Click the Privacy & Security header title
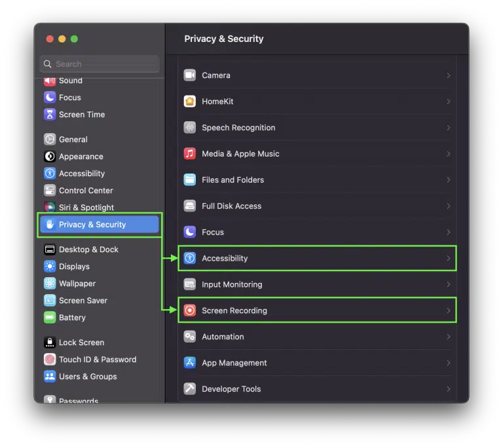Viewport: 503px width, 448px height. pos(223,39)
